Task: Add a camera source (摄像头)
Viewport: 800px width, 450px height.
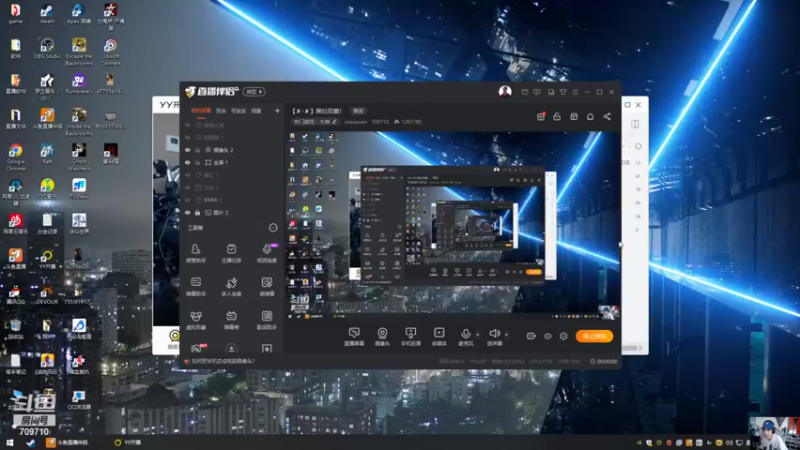Action: 382,337
